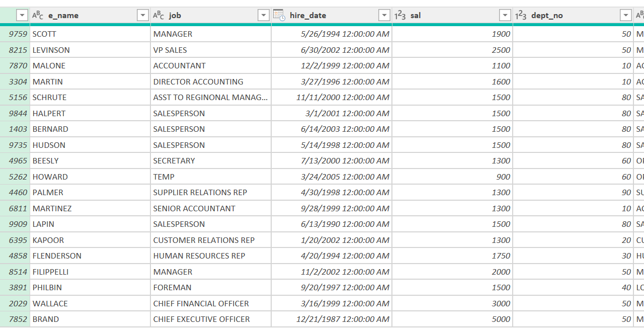The image size is (644, 336).
Task: Click dept_no value 90 in PALMER row
Action: [573, 193]
